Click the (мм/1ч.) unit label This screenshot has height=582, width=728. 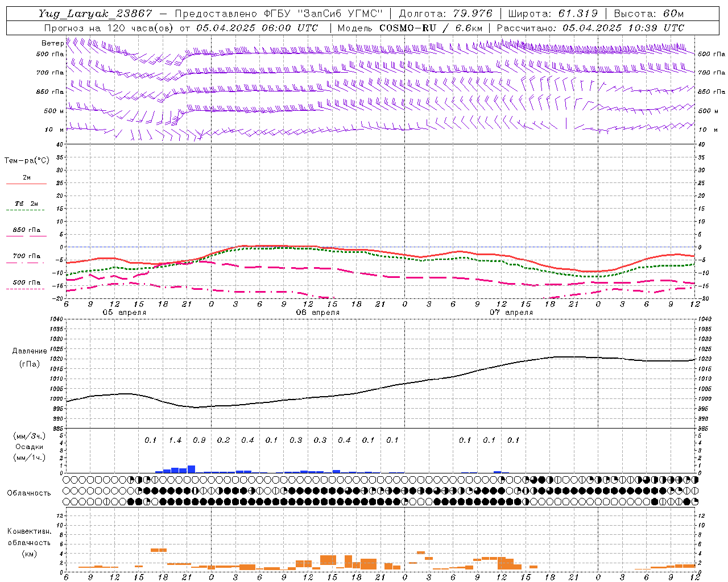30,458
